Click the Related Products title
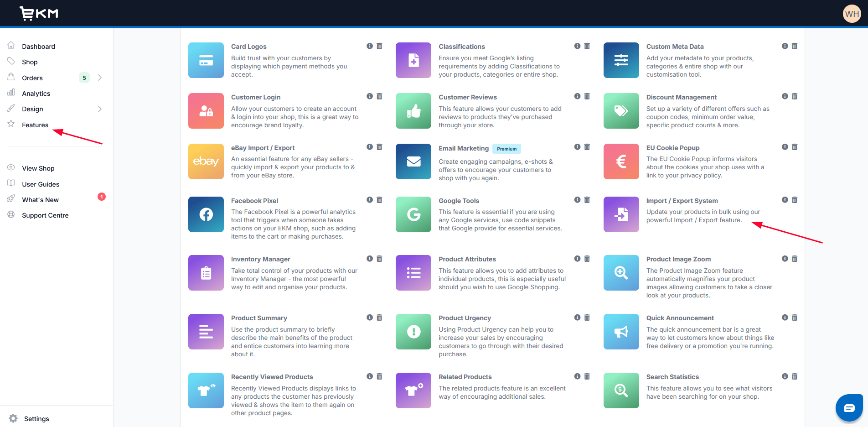The height and width of the screenshot is (427, 868). [x=465, y=377]
